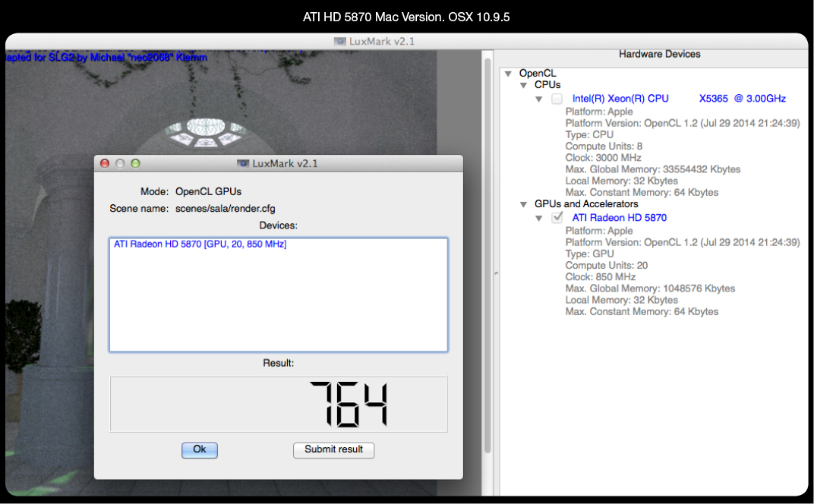The height and width of the screenshot is (504, 814).
Task: Click the CPU 'Compute Units: 8' line
Action: (604, 146)
